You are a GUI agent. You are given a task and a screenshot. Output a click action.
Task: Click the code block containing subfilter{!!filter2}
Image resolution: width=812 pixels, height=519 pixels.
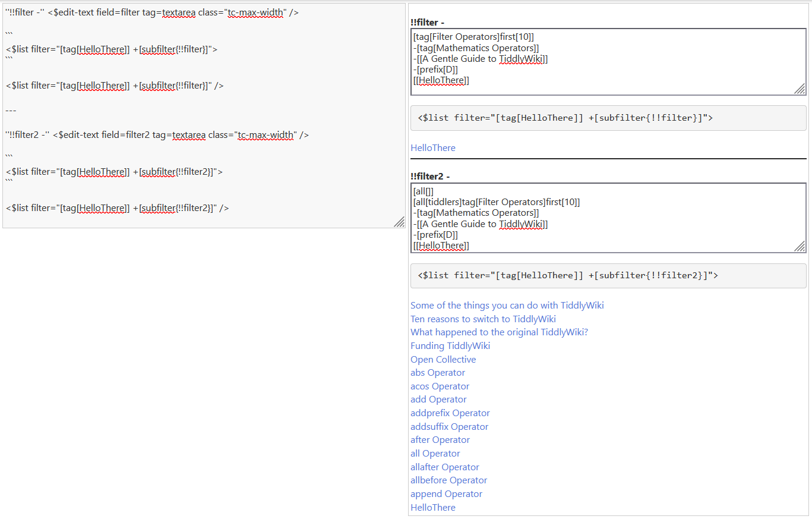click(608, 276)
